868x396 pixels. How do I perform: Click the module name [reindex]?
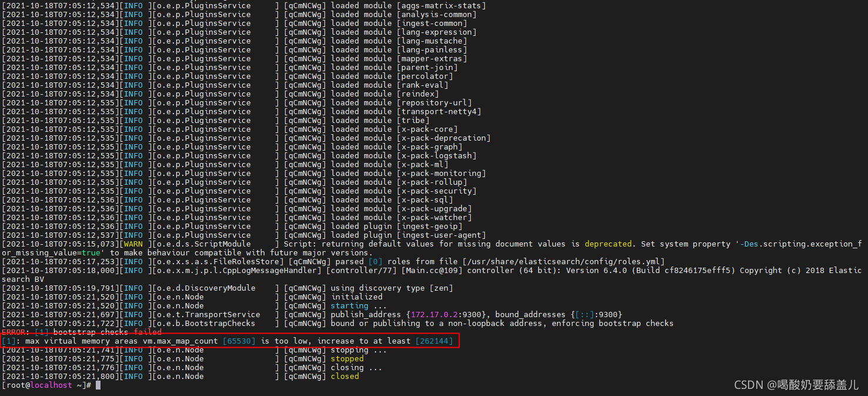[418, 94]
